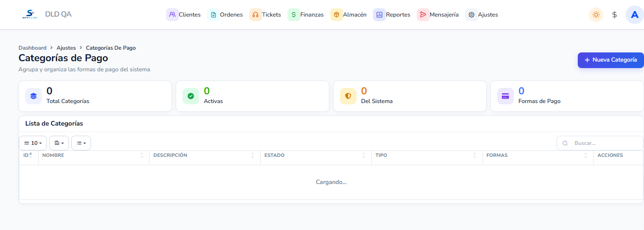
Task: Click the 'Agrupa y organiza' page subtitle
Action: (x=84, y=70)
